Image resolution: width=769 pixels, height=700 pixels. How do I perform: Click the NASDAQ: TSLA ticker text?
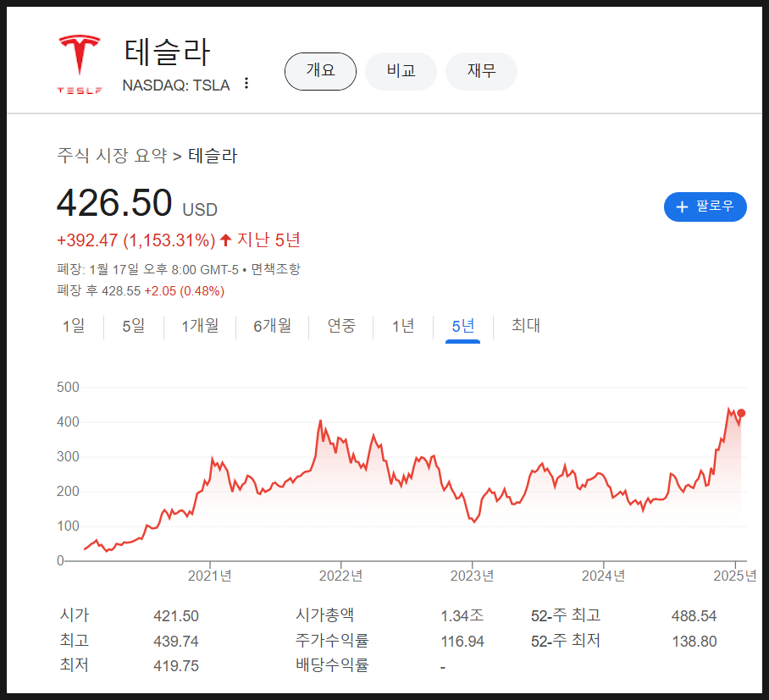coord(176,85)
